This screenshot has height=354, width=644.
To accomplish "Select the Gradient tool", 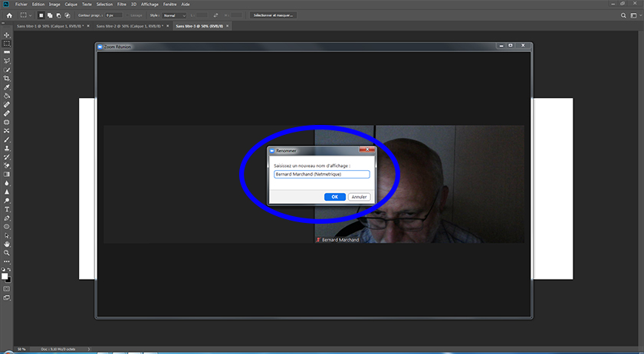I will [7, 175].
